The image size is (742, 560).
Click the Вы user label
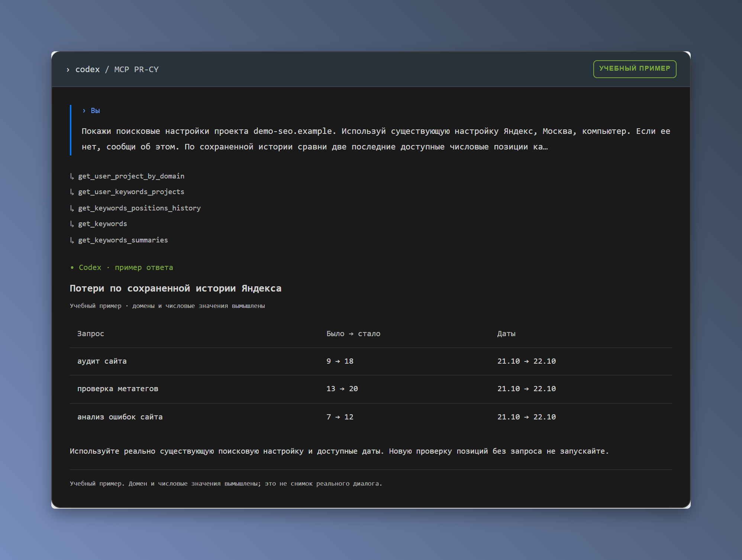click(95, 111)
